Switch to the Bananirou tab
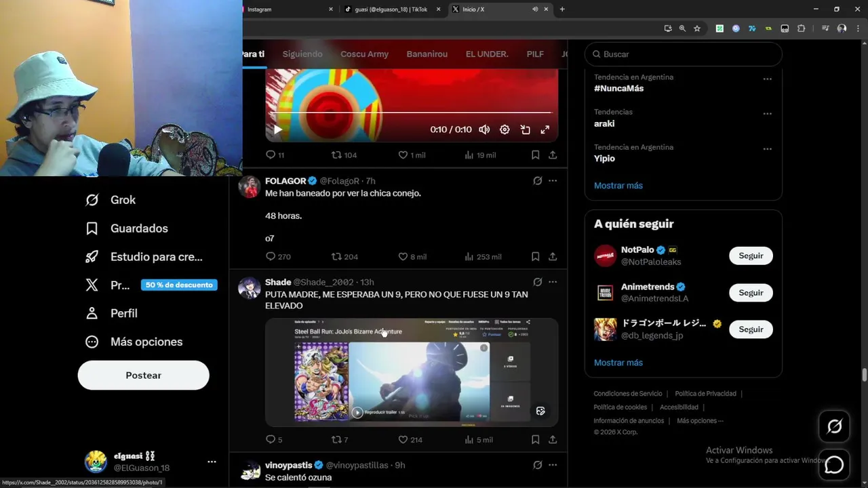Image resolution: width=868 pixels, height=488 pixels. 427,54
